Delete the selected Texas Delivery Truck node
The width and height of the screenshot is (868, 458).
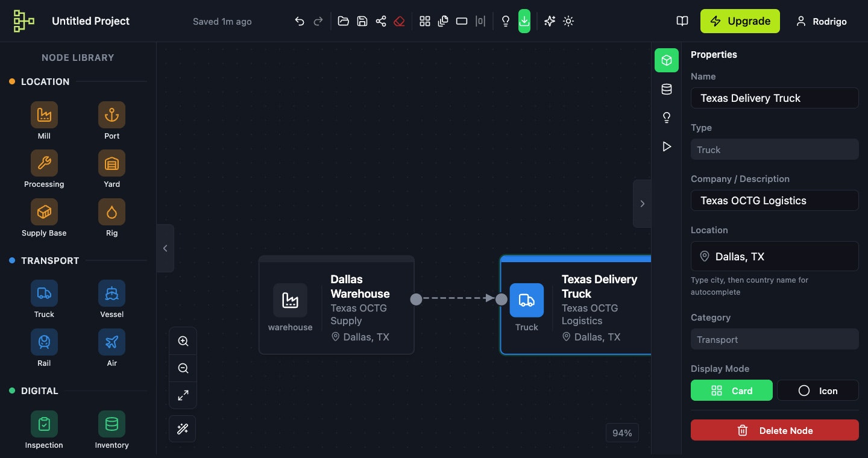pyautogui.click(x=775, y=430)
